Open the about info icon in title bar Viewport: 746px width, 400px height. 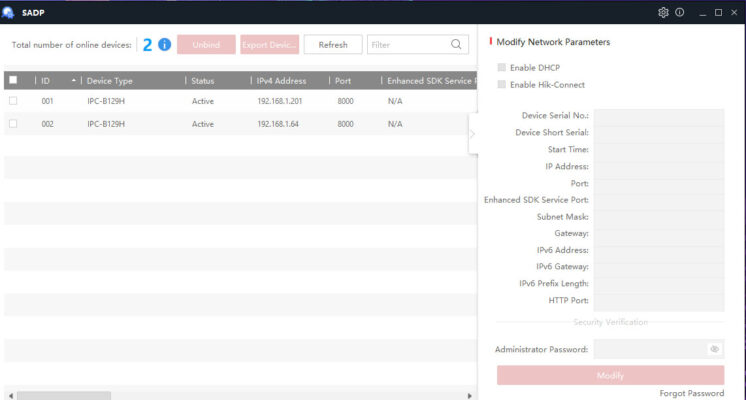click(x=679, y=12)
